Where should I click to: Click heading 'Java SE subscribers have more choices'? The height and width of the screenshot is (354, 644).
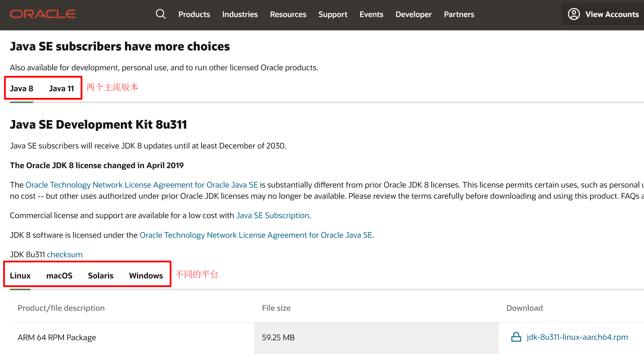120,46
